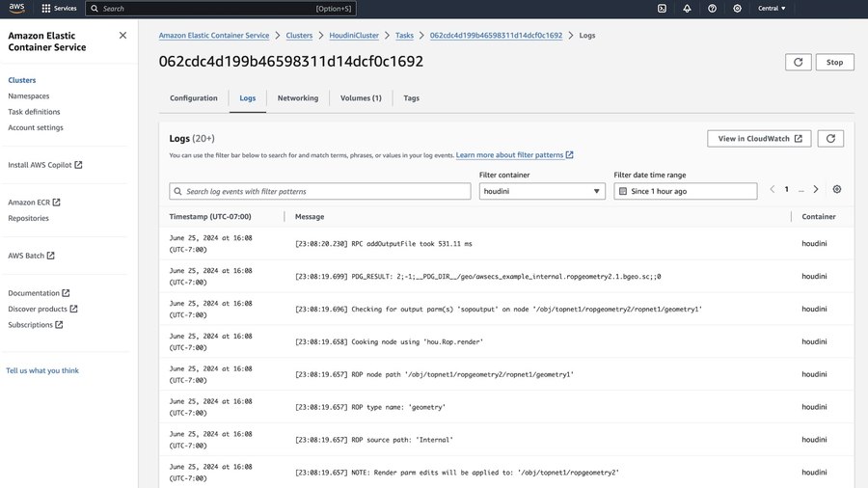The width and height of the screenshot is (868, 488).
Task: Click the task ID breadcrumb link
Action: pos(496,36)
